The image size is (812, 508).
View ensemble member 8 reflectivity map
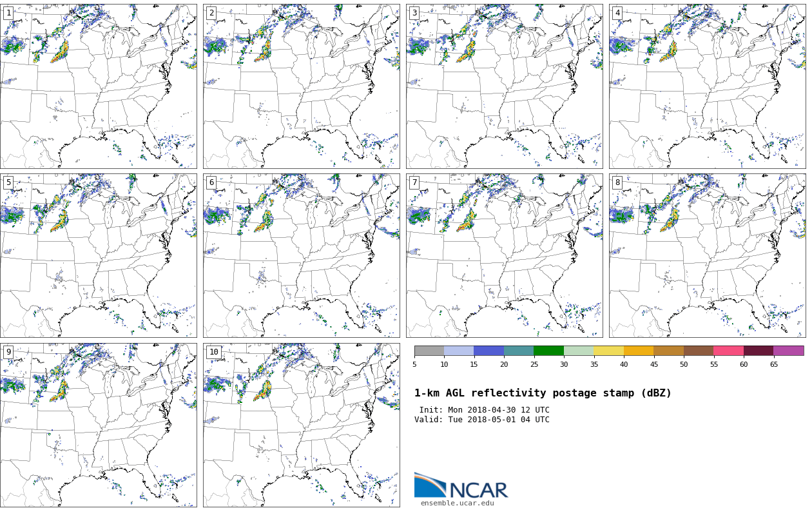[708, 255]
